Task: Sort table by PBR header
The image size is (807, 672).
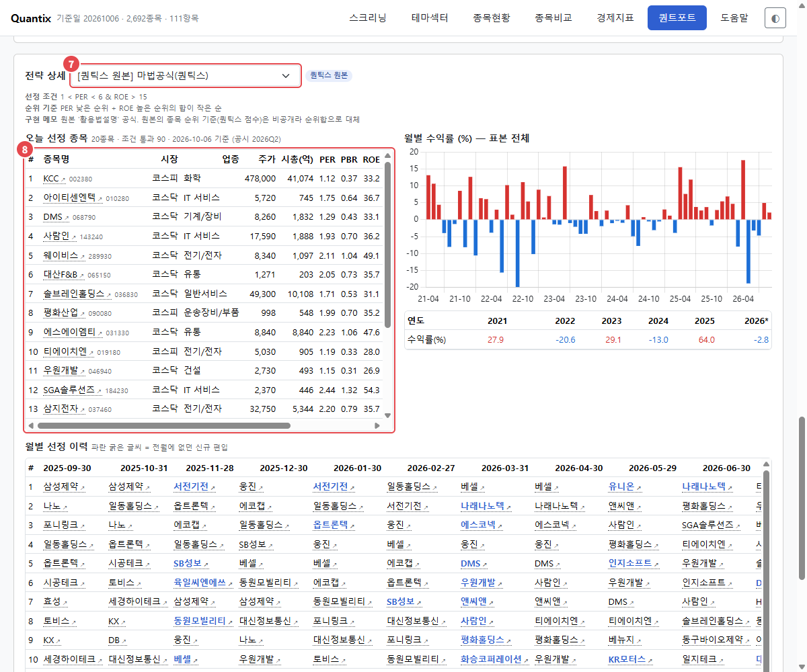Action: 349,159
